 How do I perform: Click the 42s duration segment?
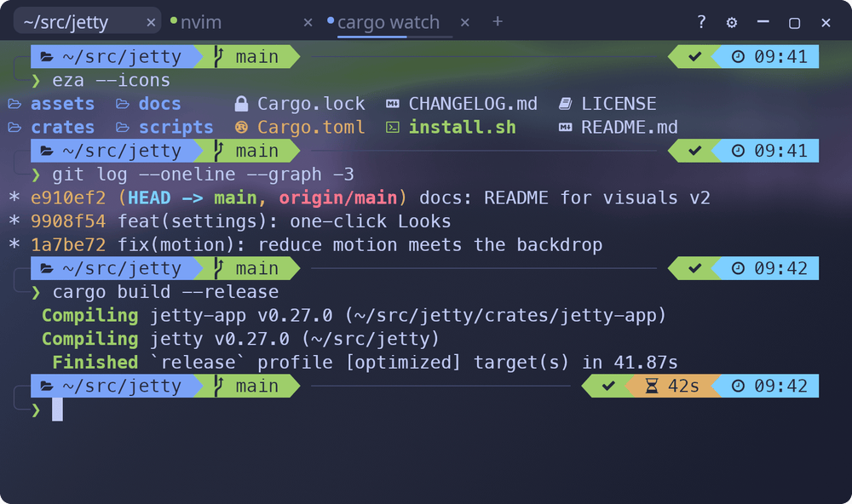coord(672,387)
